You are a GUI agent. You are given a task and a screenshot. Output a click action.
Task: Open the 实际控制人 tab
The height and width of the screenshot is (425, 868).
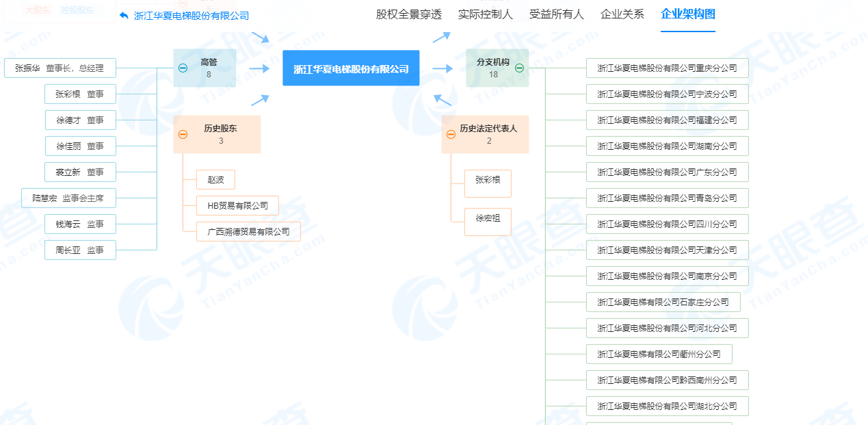click(x=486, y=14)
